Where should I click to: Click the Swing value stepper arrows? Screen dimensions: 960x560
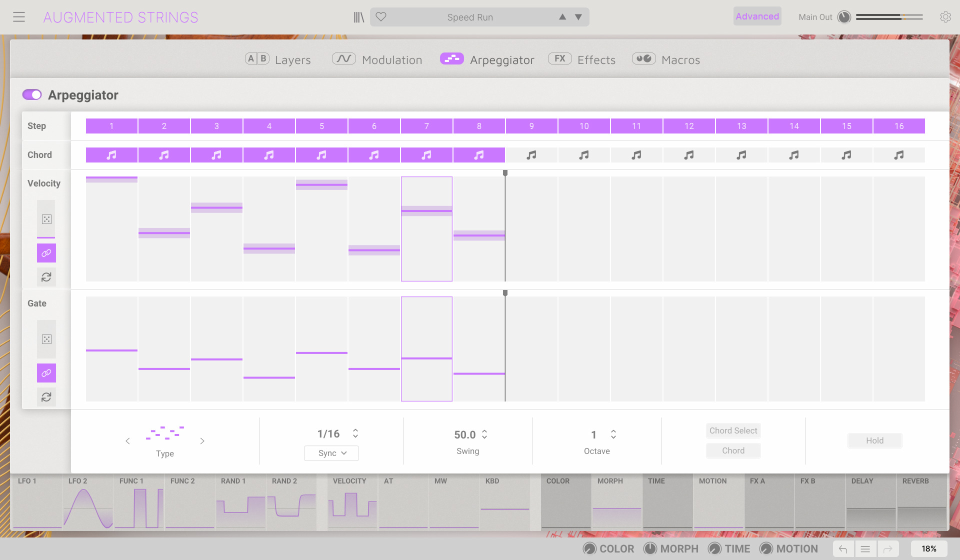point(484,434)
